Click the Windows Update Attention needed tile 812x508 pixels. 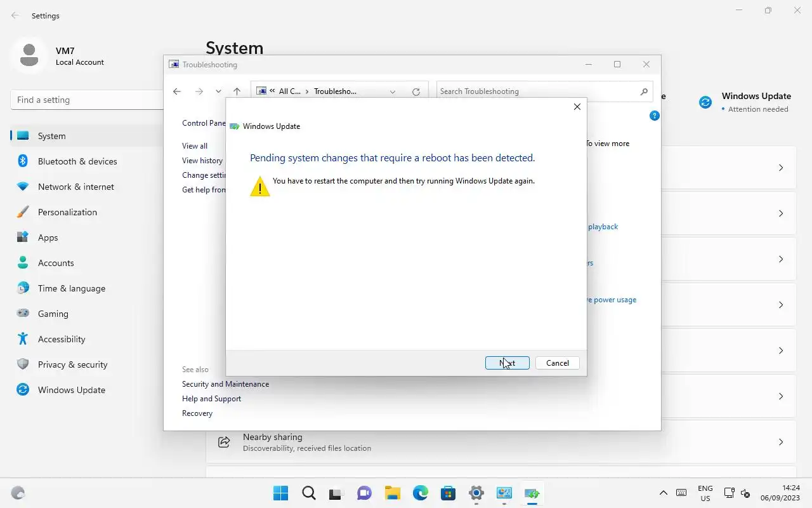pos(745,102)
